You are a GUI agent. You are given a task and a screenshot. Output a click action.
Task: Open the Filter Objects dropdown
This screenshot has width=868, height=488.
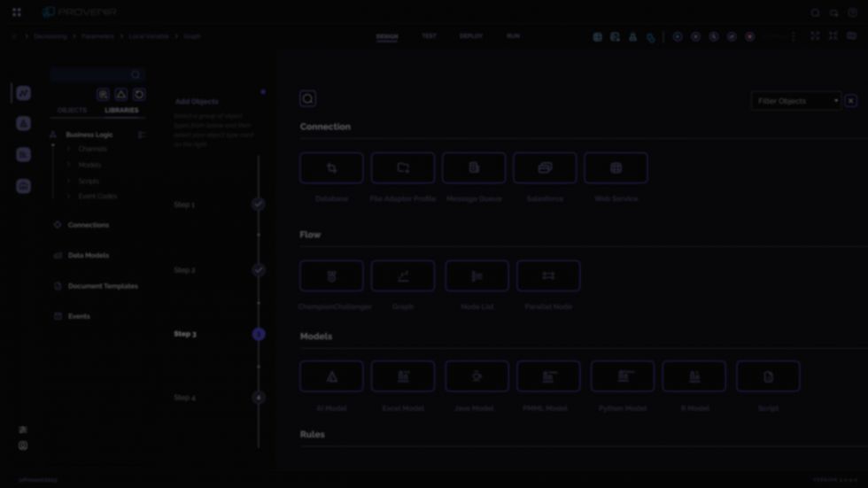point(796,101)
